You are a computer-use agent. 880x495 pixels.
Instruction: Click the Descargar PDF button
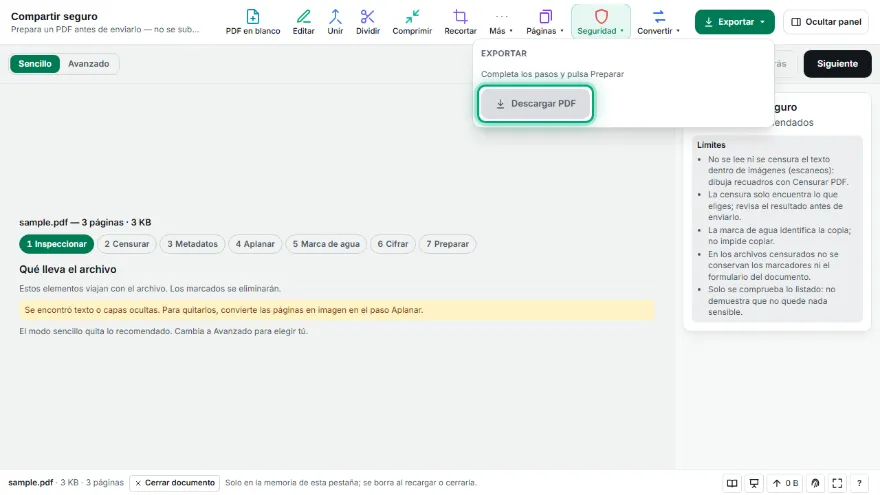(x=535, y=104)
